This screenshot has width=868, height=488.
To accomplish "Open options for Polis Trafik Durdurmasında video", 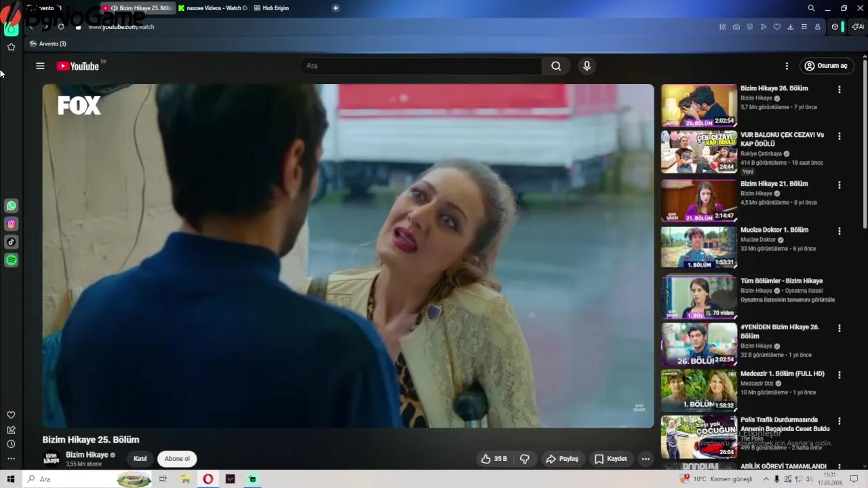I will [x=840, y=421].
